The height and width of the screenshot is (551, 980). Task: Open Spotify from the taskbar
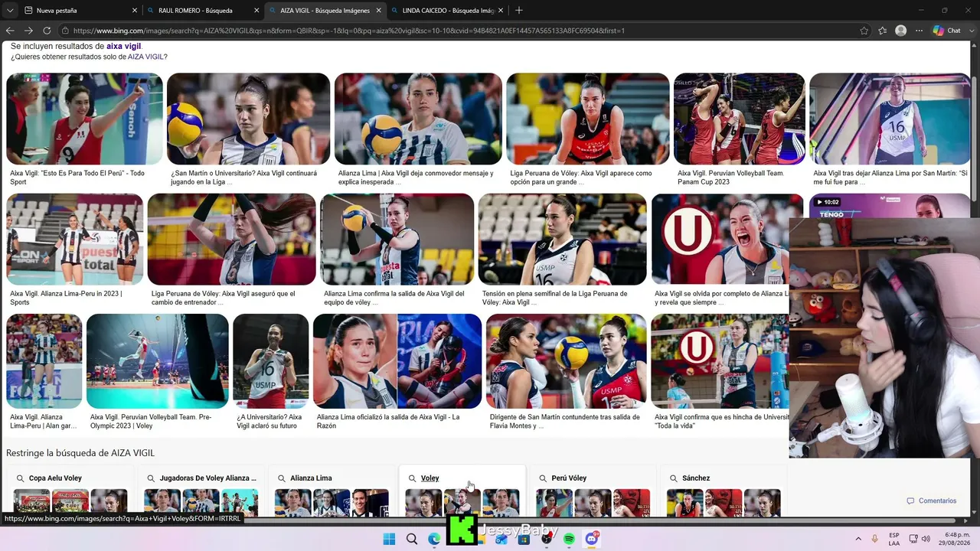tap(569, 539)
